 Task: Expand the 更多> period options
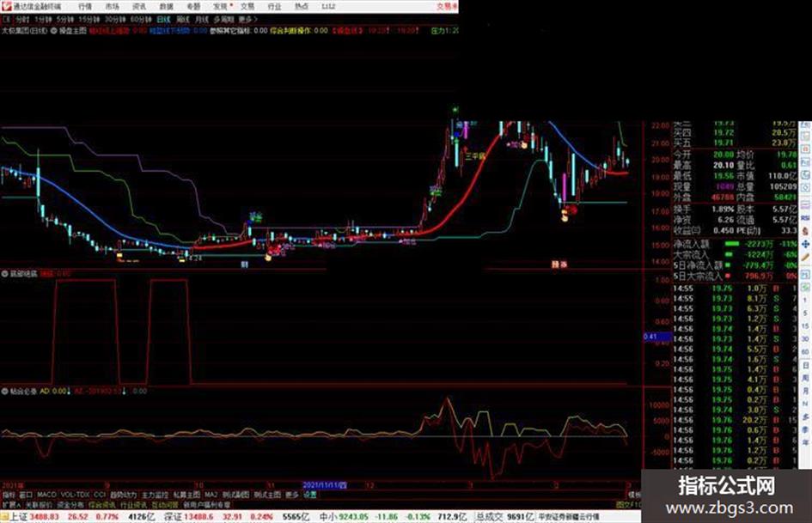pos(248,20)
